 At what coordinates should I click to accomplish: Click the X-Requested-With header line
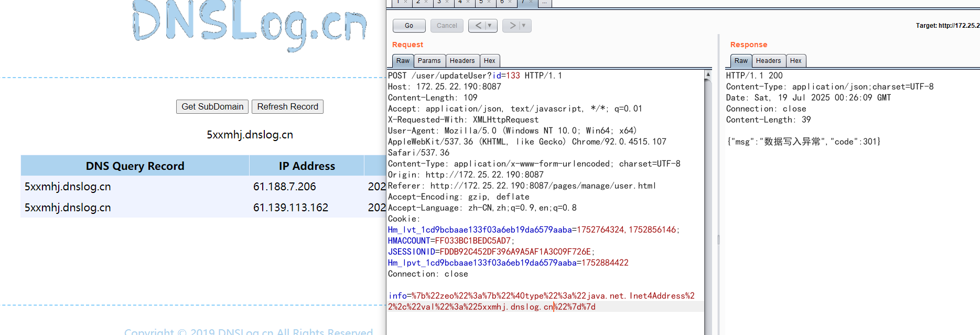point(463,120)
